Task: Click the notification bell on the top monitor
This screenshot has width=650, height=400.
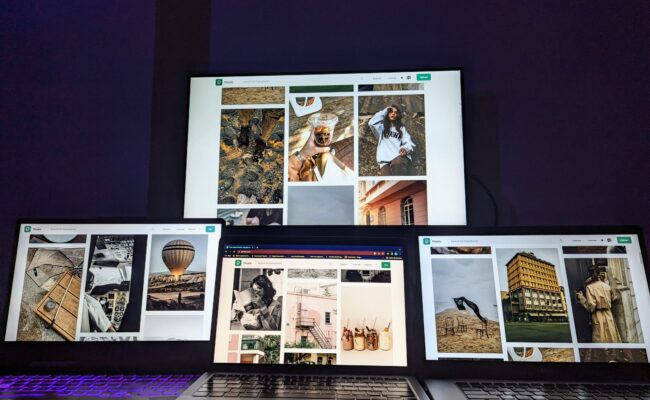Action: click(x=402, y=78)
